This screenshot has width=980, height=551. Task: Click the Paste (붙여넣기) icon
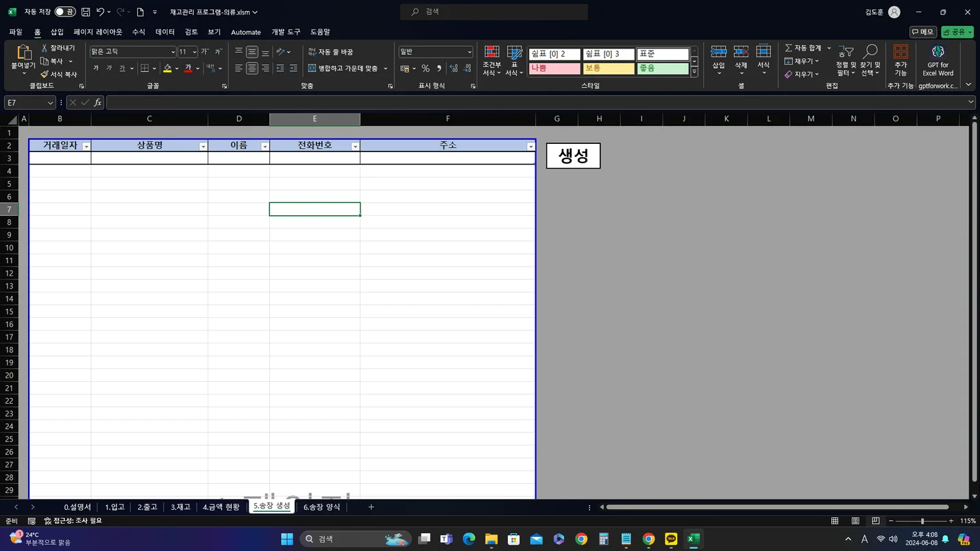(x=23, y=53)
